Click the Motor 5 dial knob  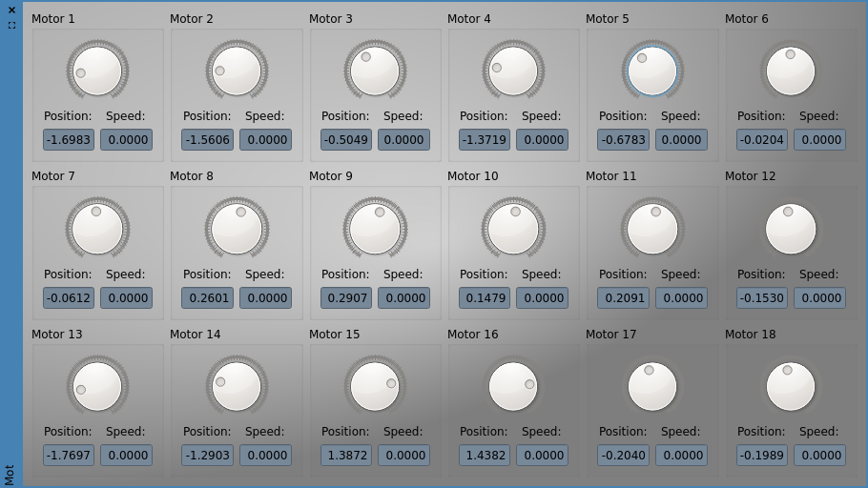pyautogui.click(x=652, y=71)
